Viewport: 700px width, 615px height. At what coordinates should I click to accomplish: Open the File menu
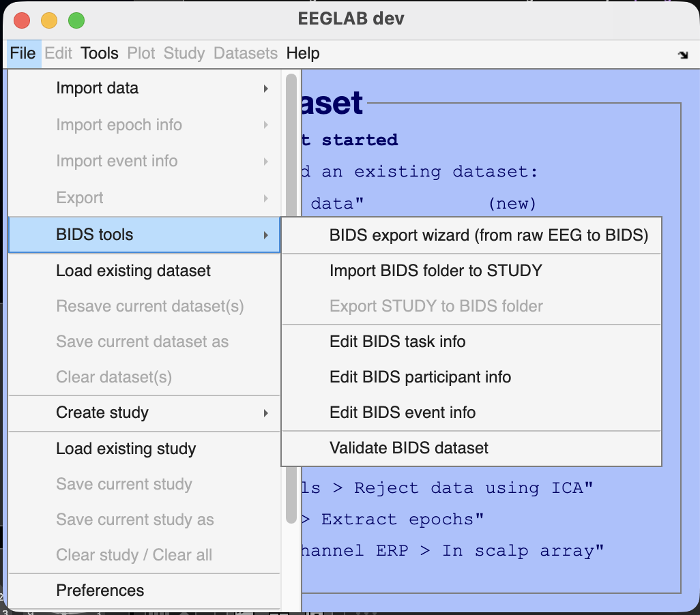(23, 53)
